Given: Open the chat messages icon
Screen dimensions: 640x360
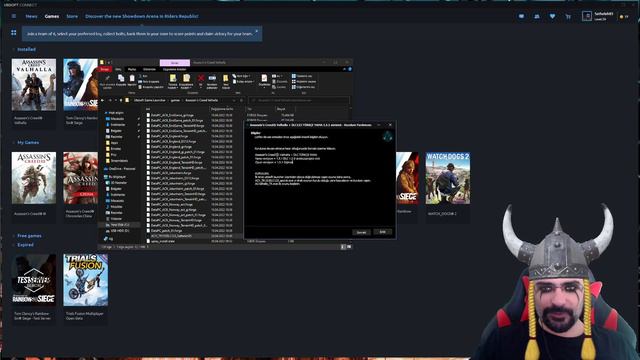Looking at the screenshot, I should point(521,16).
